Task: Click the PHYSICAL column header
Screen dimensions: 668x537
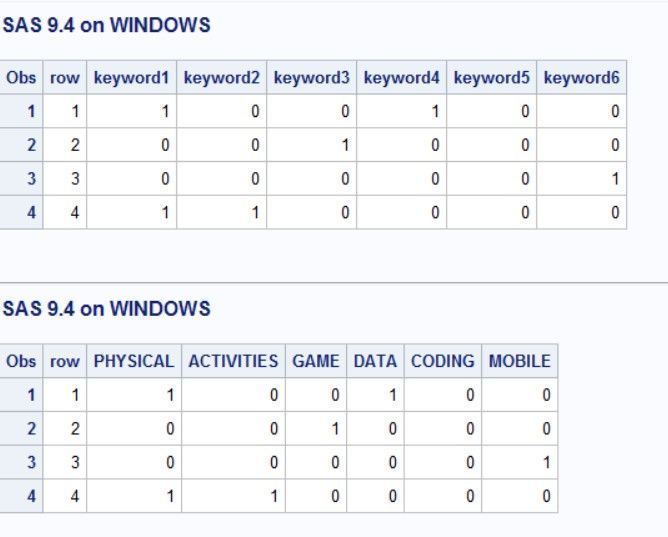Action: (134, 361)
